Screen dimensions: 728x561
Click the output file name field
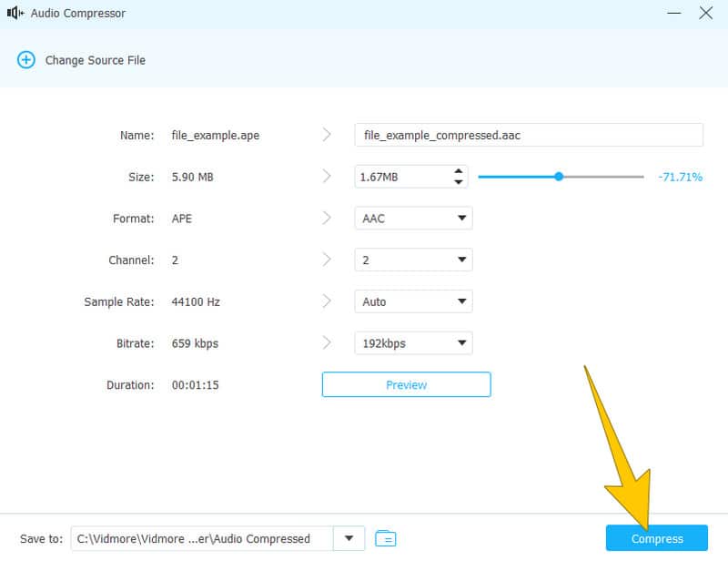(528, 135)
